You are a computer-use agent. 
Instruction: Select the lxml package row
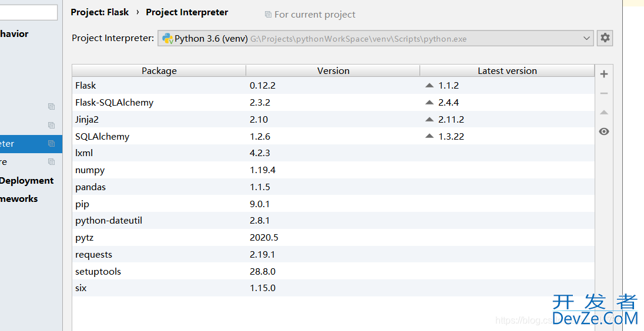coord(333,153)
